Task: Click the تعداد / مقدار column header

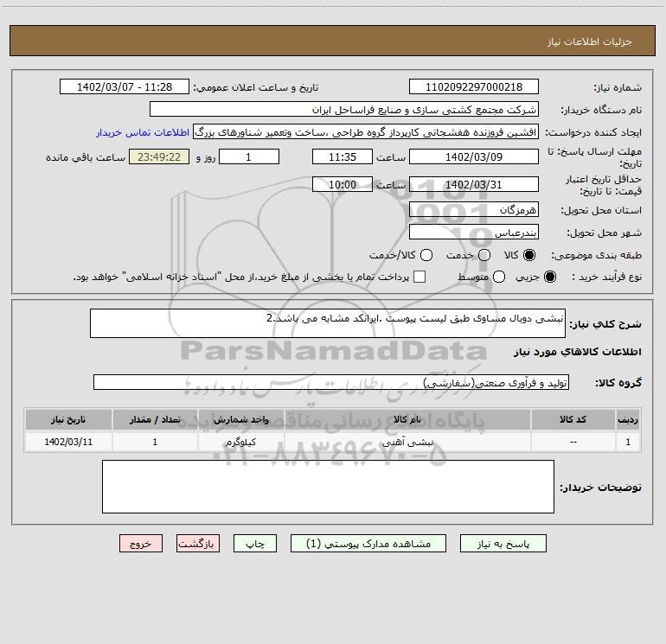Action: (x=155, y=419)
